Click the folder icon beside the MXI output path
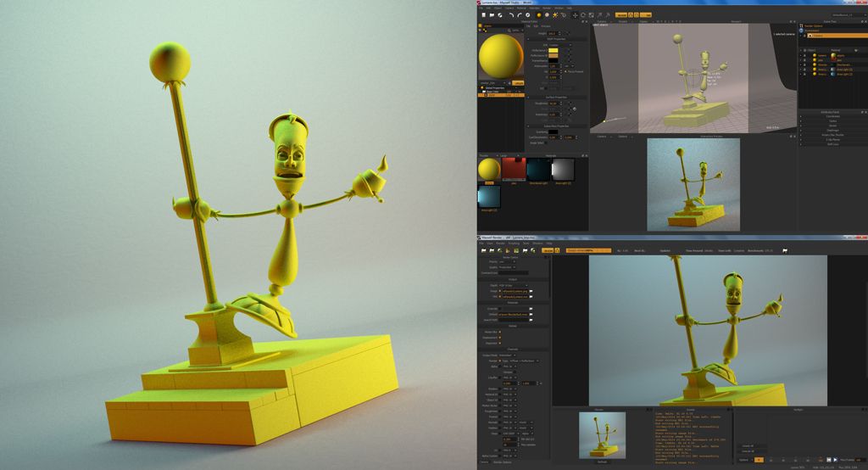 pyautogui.click(x=531, y=297)
